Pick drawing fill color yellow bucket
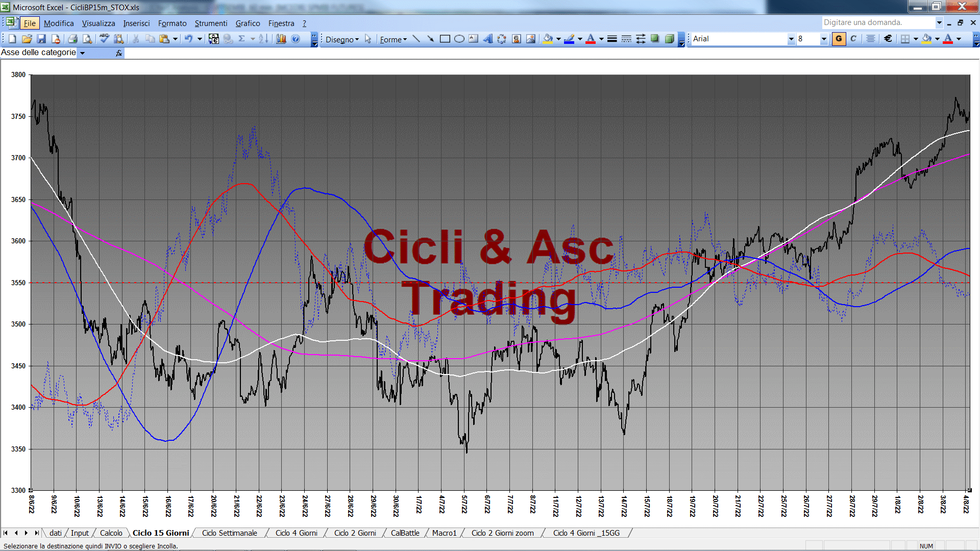Screen dimensions: 980x551 [548, 39]
